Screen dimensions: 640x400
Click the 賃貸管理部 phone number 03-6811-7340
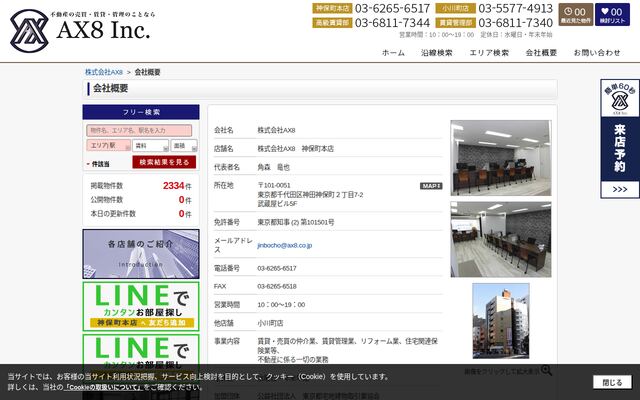point(516,23)
